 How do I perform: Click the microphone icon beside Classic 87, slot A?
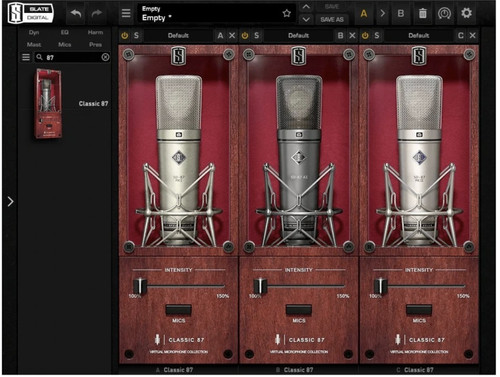(x=157, y=340)
